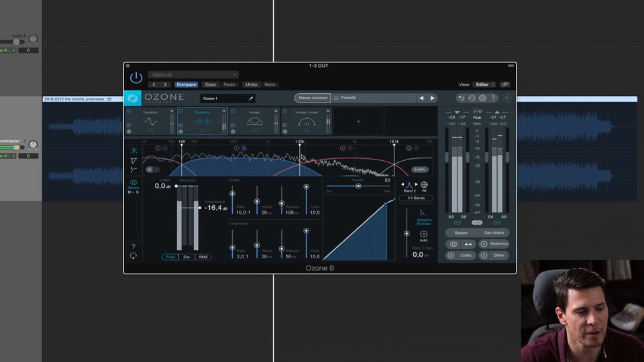Image resolution: width=644 pixels, height=362 pixels.
Task: Open Ozone help question mark
Action: 493,98
